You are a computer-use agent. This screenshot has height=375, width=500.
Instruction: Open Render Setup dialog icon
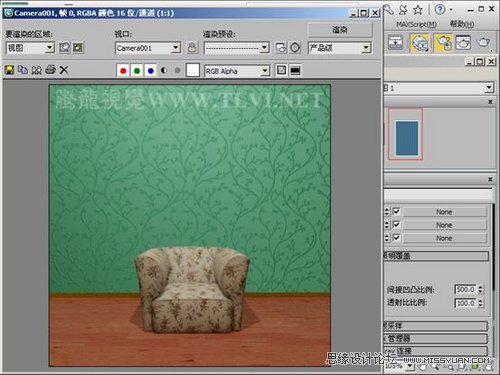(x=281, y=48)
